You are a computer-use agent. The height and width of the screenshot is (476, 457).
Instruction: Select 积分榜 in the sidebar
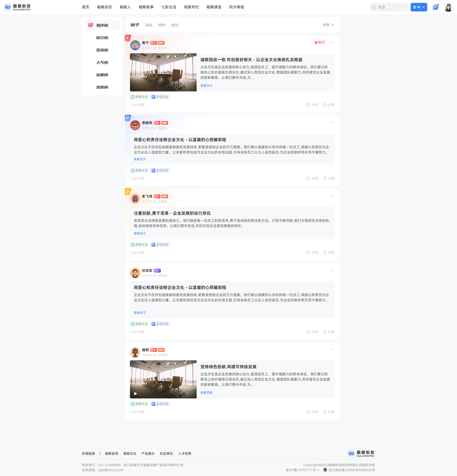click(x=102, y=38)
